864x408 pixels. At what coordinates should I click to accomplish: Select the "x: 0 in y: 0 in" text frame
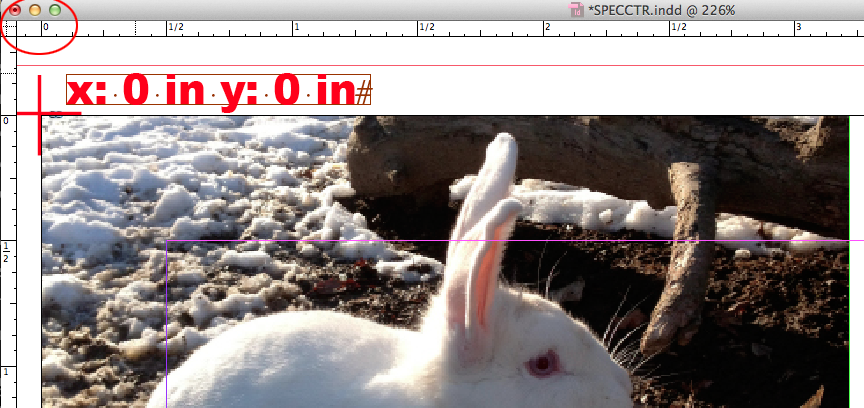coord(218,90)
